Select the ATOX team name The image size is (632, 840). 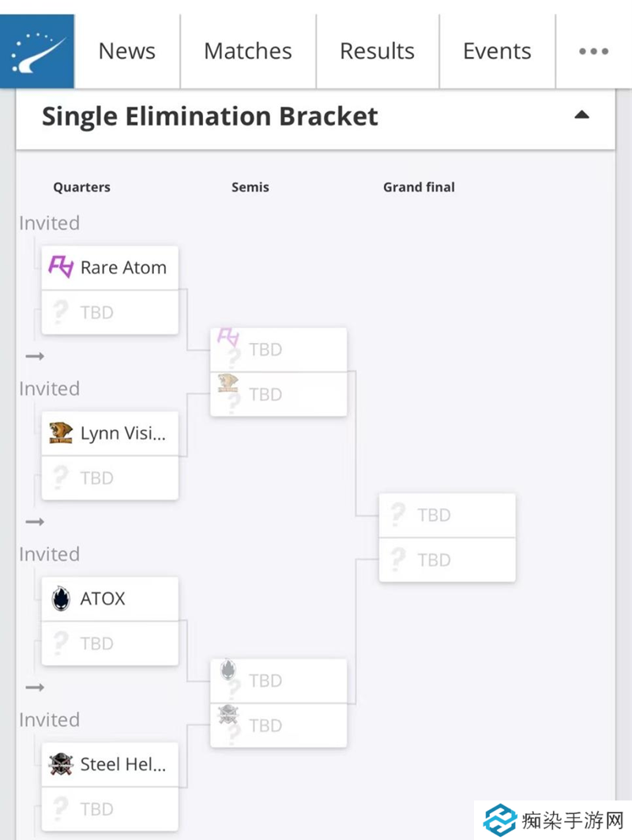coord(103,598)
